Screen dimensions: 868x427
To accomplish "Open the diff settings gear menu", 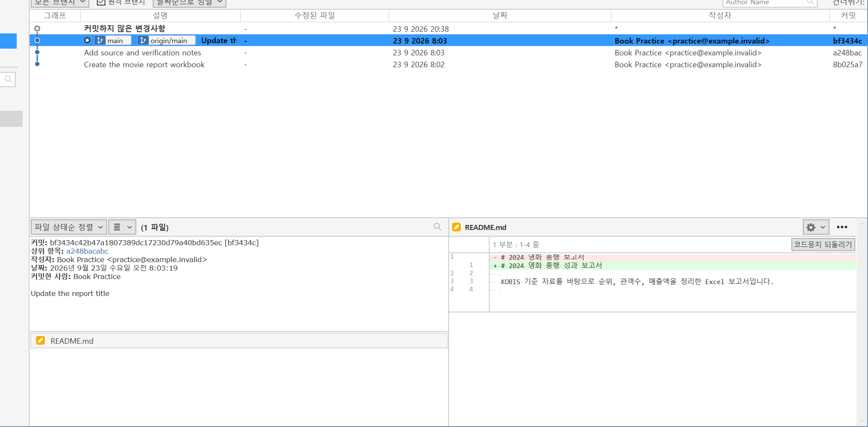I will (816, 227).
